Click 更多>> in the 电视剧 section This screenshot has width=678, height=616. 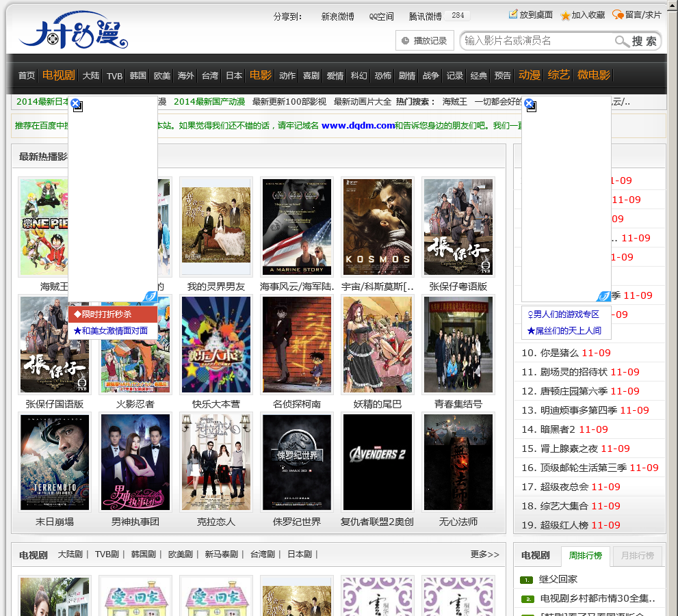pos(484,554)
